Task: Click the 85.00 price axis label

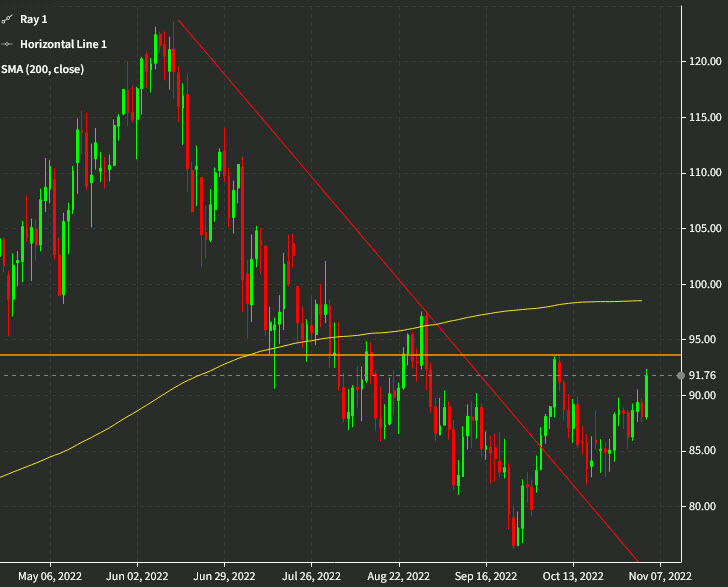Action: coord(702,450)
